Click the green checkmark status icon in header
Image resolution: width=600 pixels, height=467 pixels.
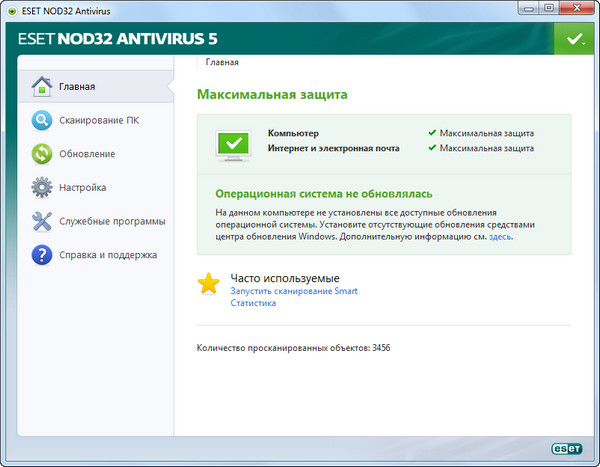[x=572, y=39]
